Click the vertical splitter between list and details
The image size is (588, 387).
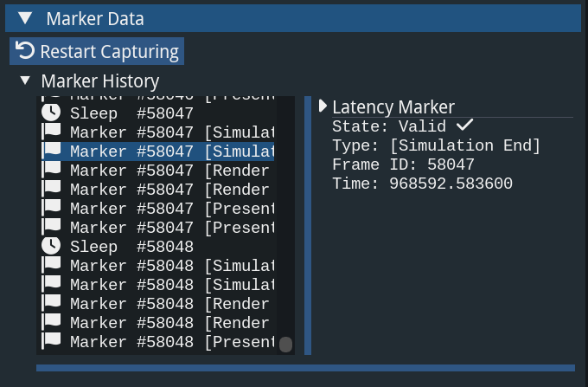308,225
